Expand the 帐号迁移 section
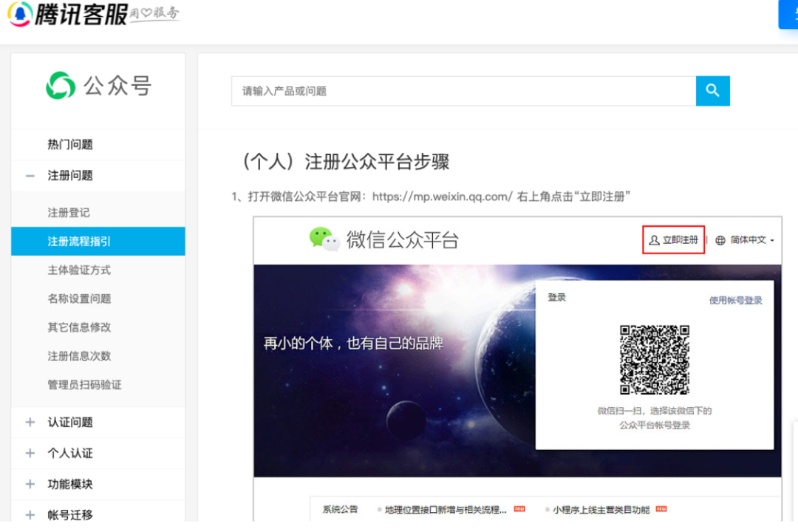This screenshot has height=532, width=798. point(30,515)
